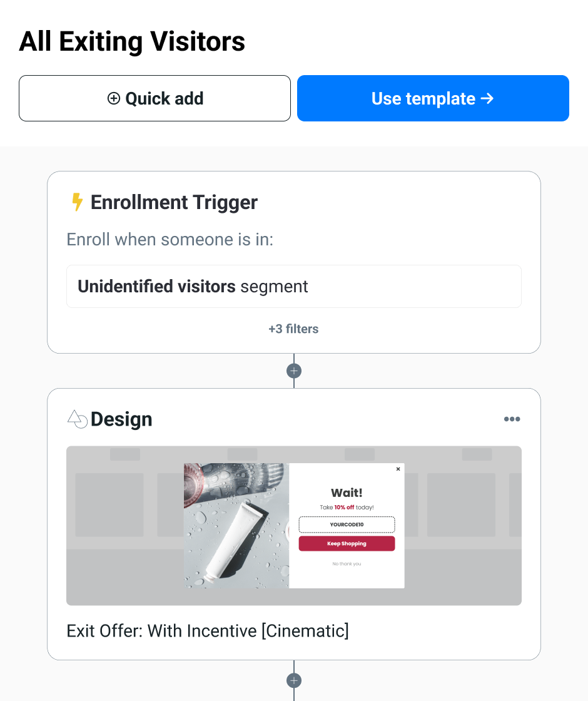The image size is (588, 701).
Task: Open the Design card three-dot menu
Action: pos(512,419)
